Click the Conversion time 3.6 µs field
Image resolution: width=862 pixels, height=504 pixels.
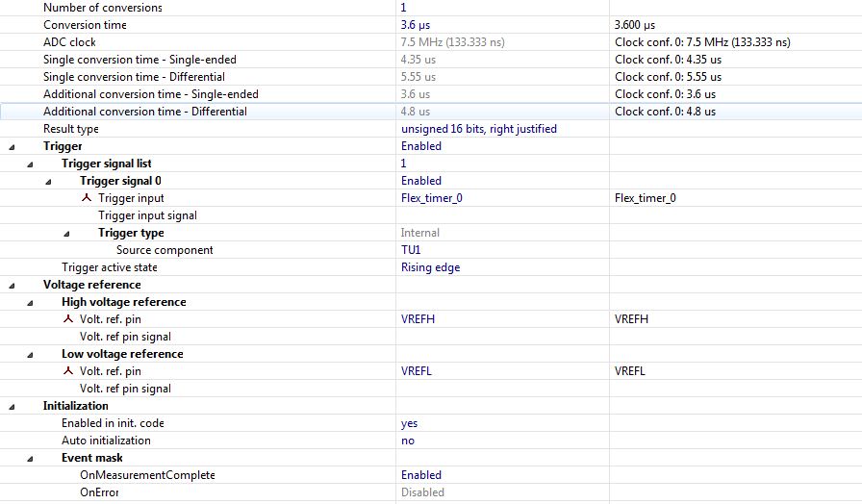tap(417, 25)
